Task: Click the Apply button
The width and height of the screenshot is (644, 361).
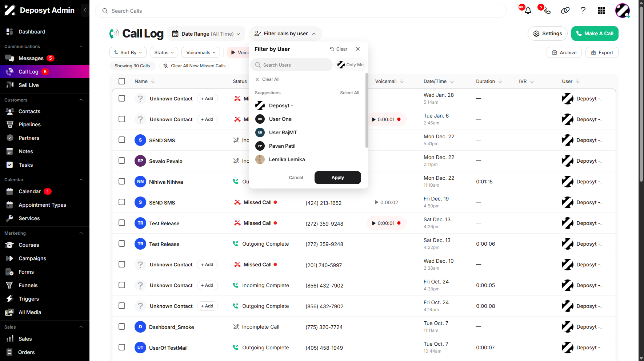Action: [x=338, y=178]
